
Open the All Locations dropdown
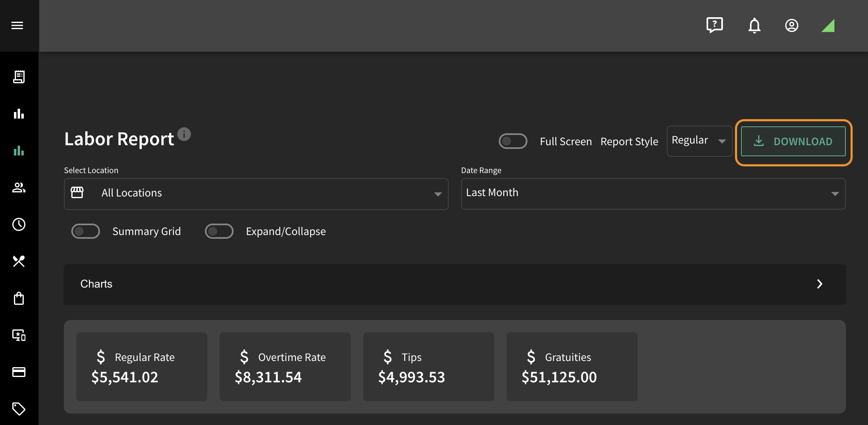[256, 194]
